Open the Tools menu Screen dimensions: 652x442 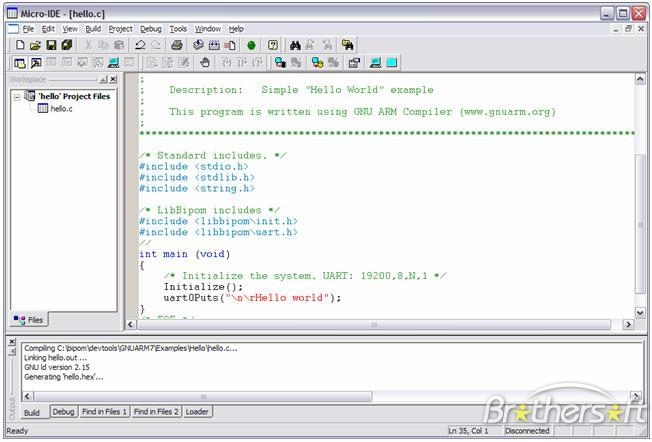pyautogui.click(x=178, y=29)
